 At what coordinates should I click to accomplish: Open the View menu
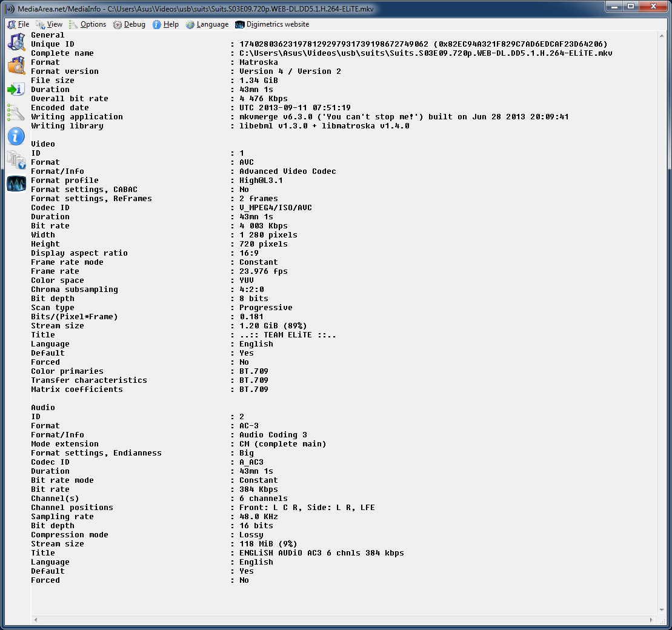pos(49,24)
